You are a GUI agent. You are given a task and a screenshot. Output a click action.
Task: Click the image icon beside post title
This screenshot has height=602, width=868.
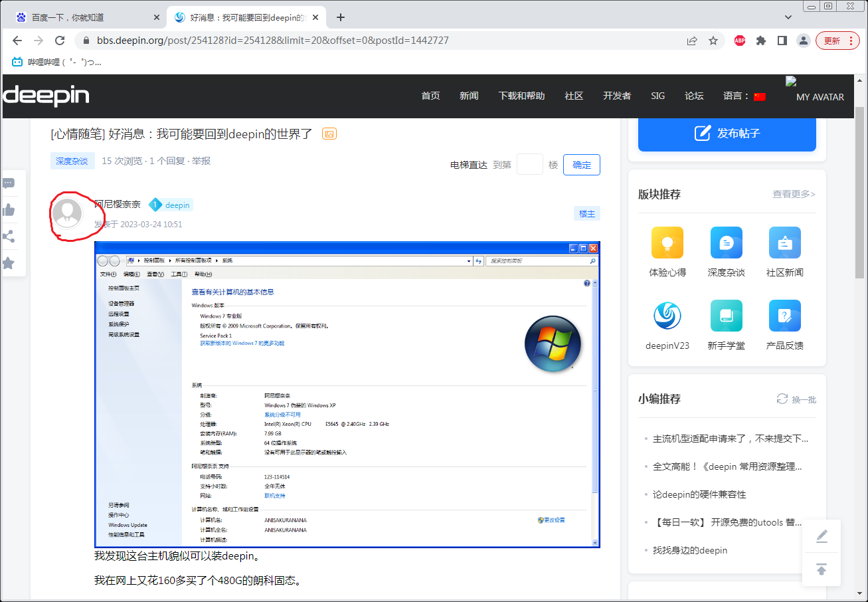[329, 134]
